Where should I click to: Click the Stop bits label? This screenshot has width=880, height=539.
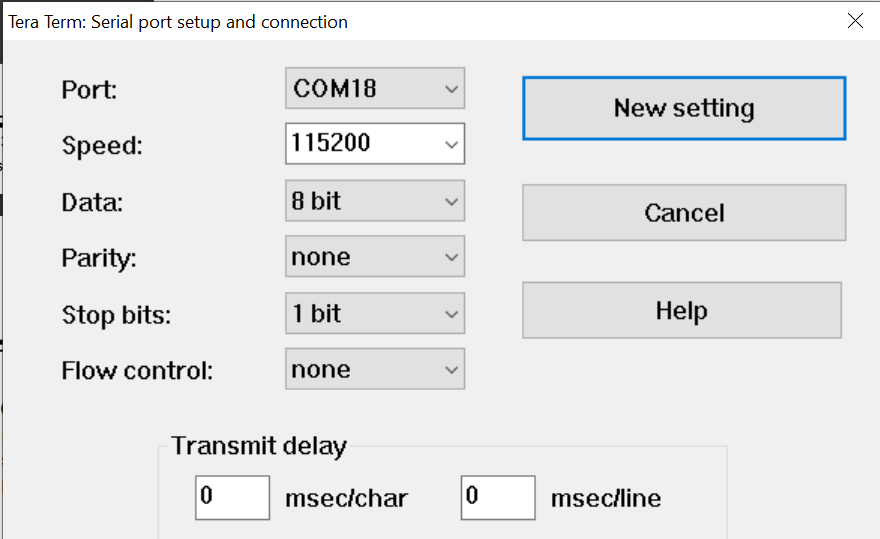[116, 315]
